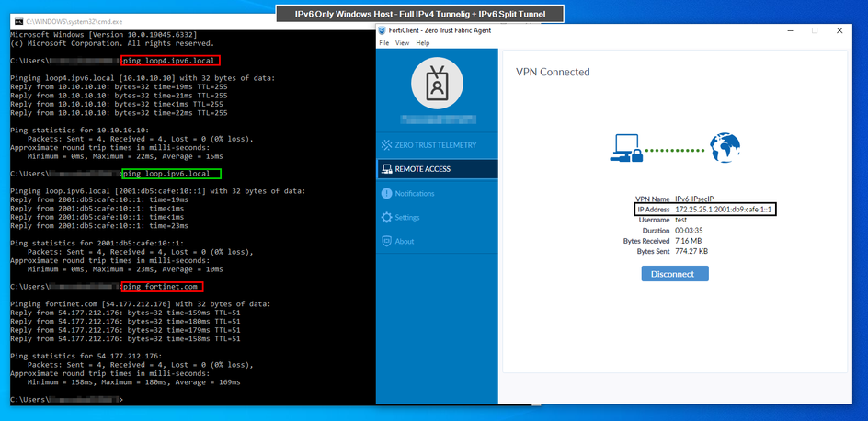Click the ping fortinet.com command
This screenshot has height=421, width=868.
[162, 287]
